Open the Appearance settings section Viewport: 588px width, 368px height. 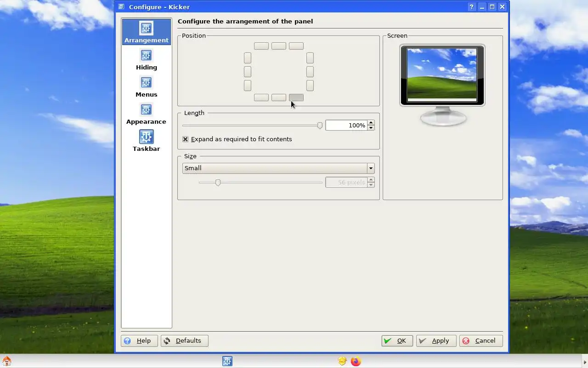click(x=146, y=115)
